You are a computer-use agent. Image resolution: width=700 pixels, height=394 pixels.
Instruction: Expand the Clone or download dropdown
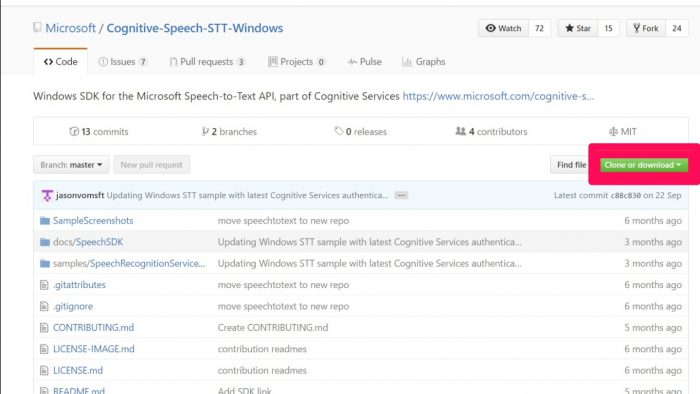(x=643, y=165)
